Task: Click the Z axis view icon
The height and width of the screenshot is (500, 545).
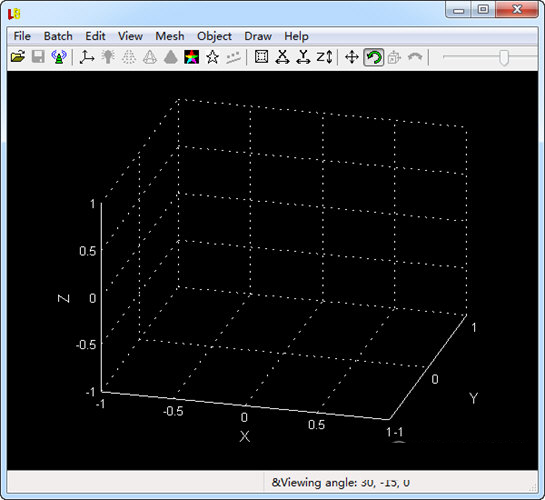Action: (x=324, y=57)
